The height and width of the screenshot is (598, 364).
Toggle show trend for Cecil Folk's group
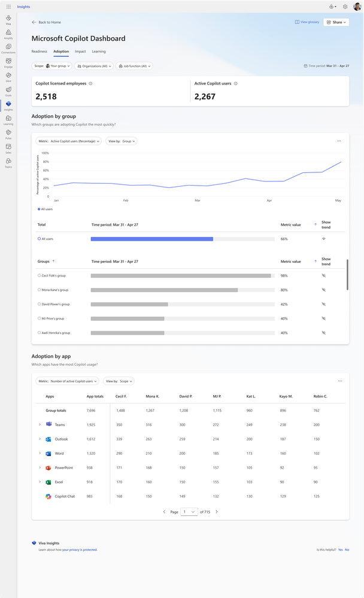tap(323, 275)
